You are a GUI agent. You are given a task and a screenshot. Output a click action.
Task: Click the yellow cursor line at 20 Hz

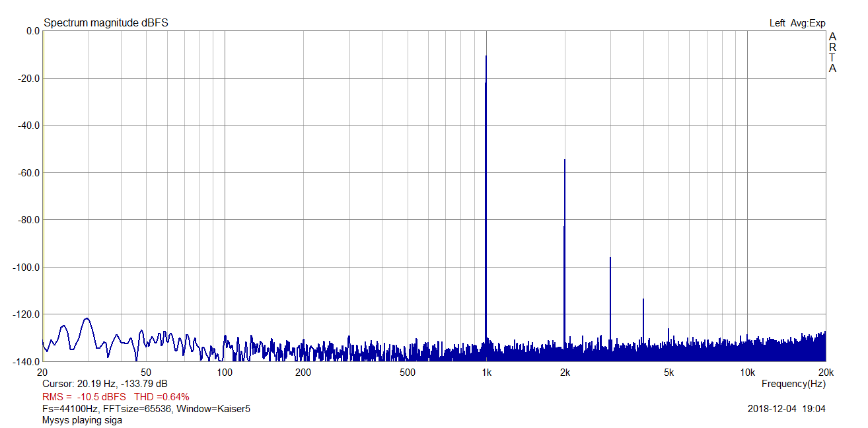pyautogui.click(x=43, y=196)
